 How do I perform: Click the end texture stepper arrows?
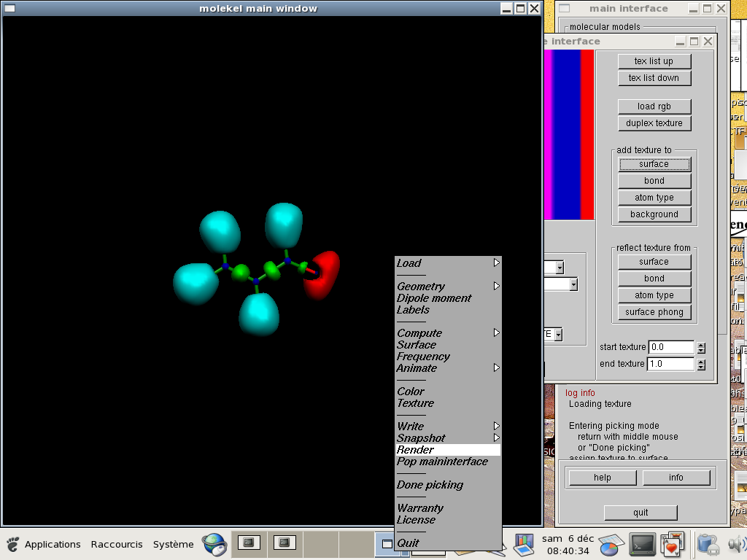[x=701, y=365]
